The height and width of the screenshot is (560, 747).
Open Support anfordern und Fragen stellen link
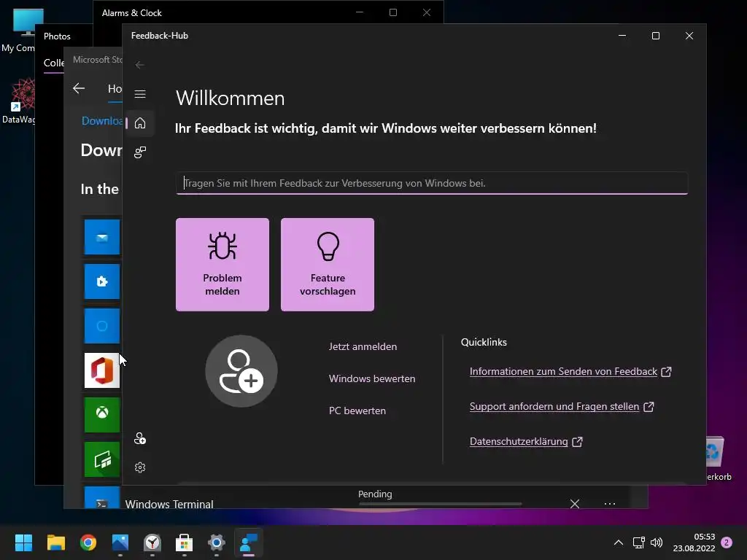(x=562, y=406)
